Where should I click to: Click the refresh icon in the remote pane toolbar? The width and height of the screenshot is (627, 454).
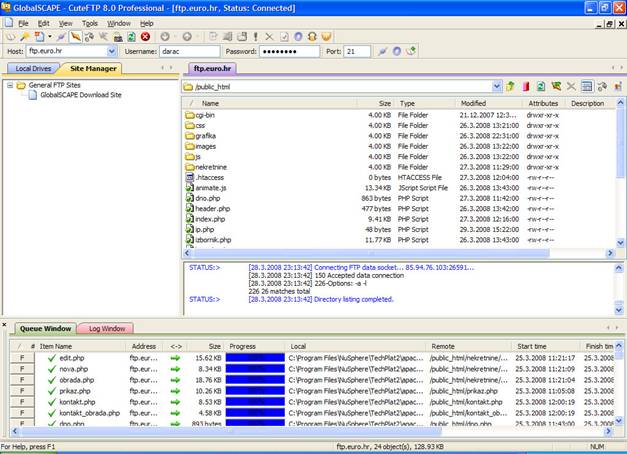click(x=541, y=87)
